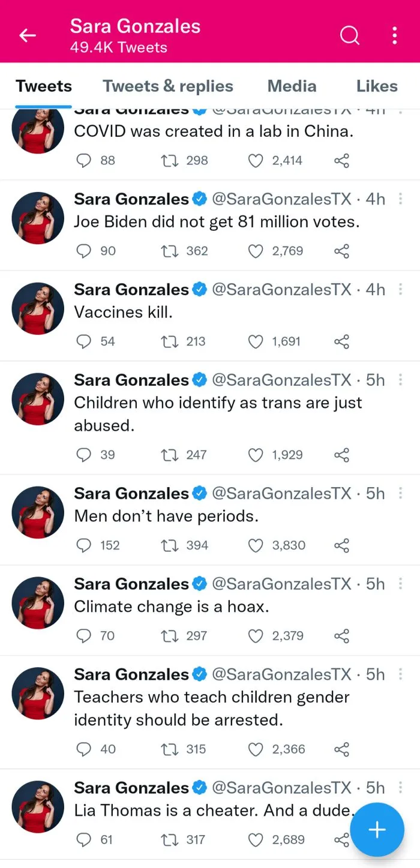Screen dimensions: 420x868
Task: Like the 'COVID was created in a lab' tweet
Action: click(x=255, y=160)
